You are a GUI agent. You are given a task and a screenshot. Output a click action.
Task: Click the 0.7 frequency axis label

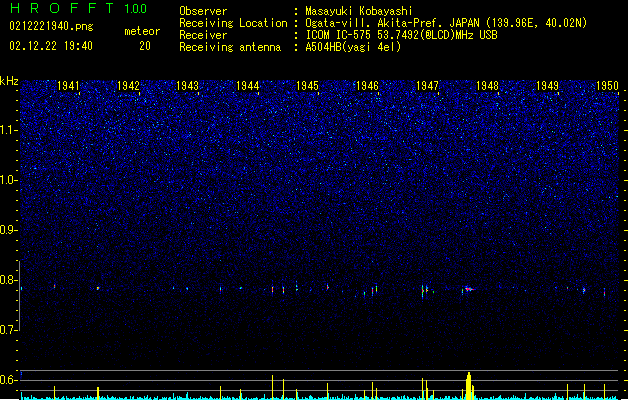8,330
